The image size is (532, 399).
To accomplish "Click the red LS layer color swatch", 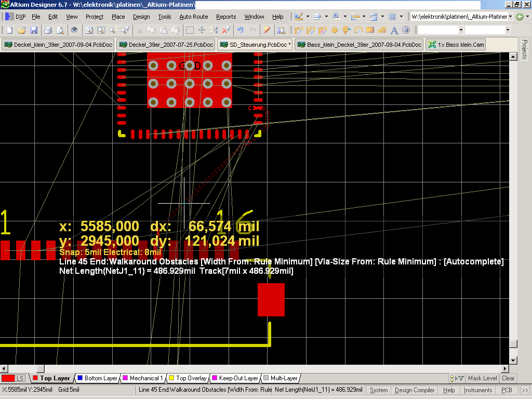I will [x=8, y=378].
